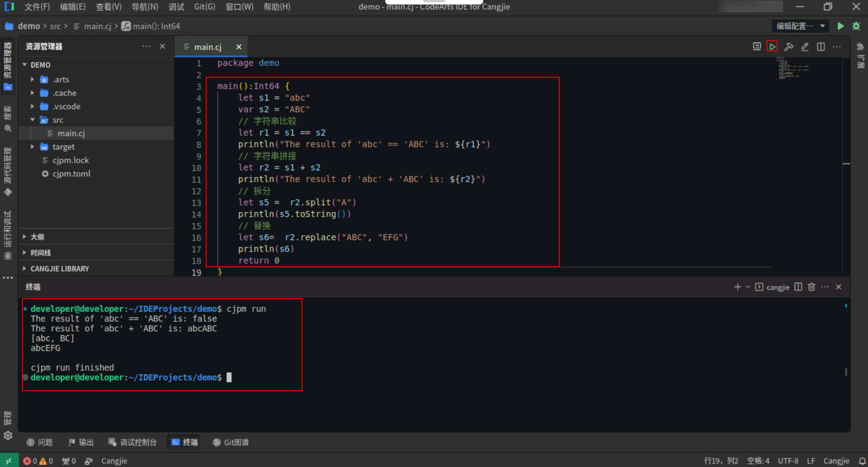Image resolution: width=868 pixels, height=467 pixels.
Task: Open the 帮助(H) menu
Action: pos(277,7)
